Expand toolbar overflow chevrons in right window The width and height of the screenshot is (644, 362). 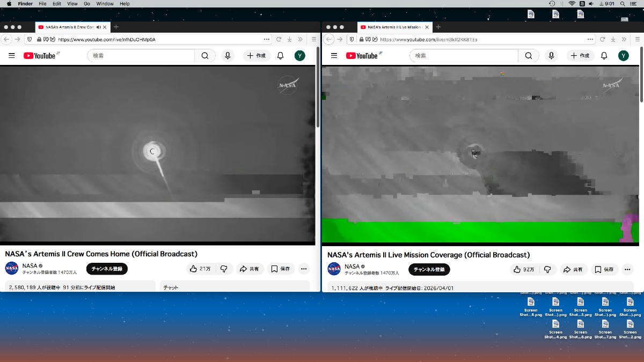(x=624, y=39)
